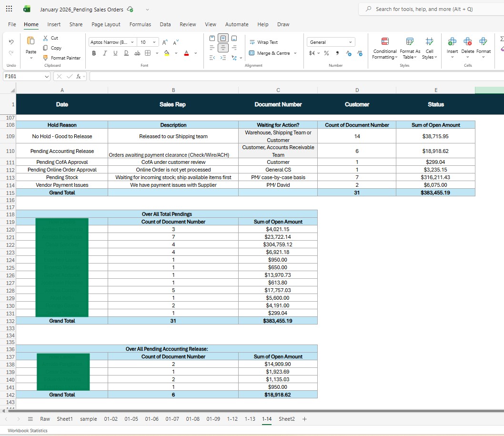The image size is (504, 436).
Task: Click the Format As Table button
Action: tap(410, 48)
